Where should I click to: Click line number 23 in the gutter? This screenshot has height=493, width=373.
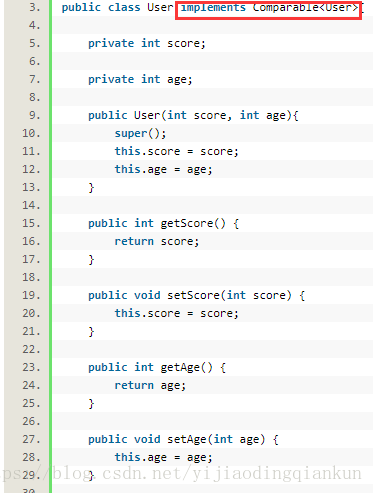tap(31, 367)
